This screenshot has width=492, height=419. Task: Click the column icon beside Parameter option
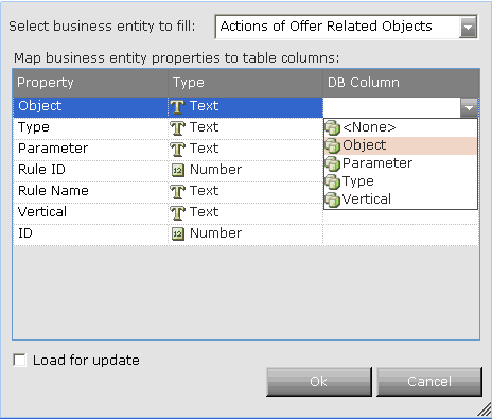[x=332, y=164]
